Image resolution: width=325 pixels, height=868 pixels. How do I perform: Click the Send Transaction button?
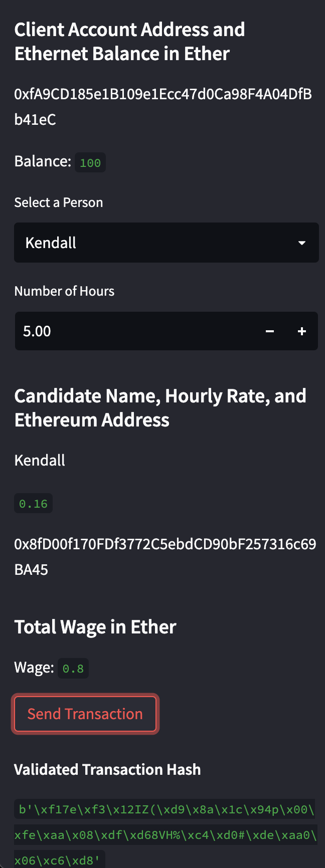click(85, 714)
